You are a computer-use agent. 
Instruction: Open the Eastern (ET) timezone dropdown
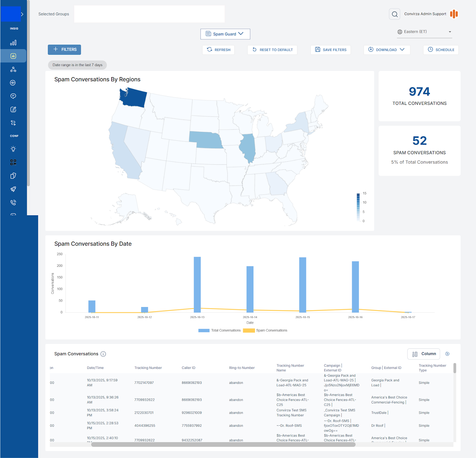(x=425, y=32)
